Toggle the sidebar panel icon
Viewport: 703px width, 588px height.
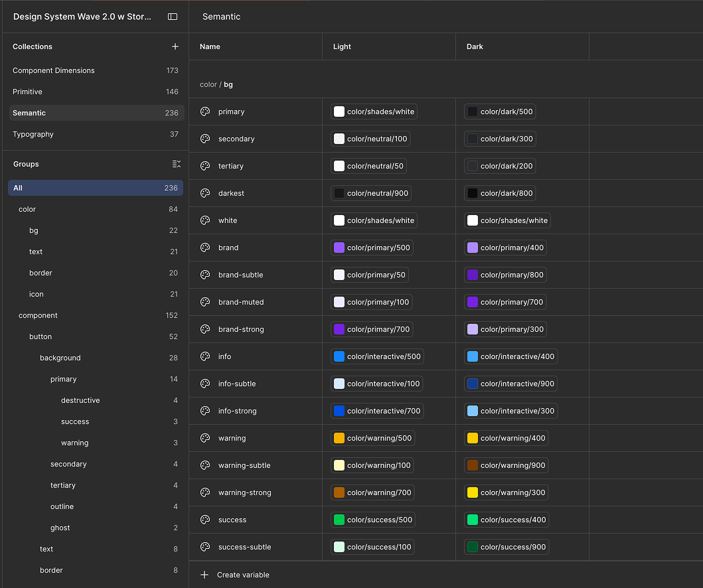(173, 17)
